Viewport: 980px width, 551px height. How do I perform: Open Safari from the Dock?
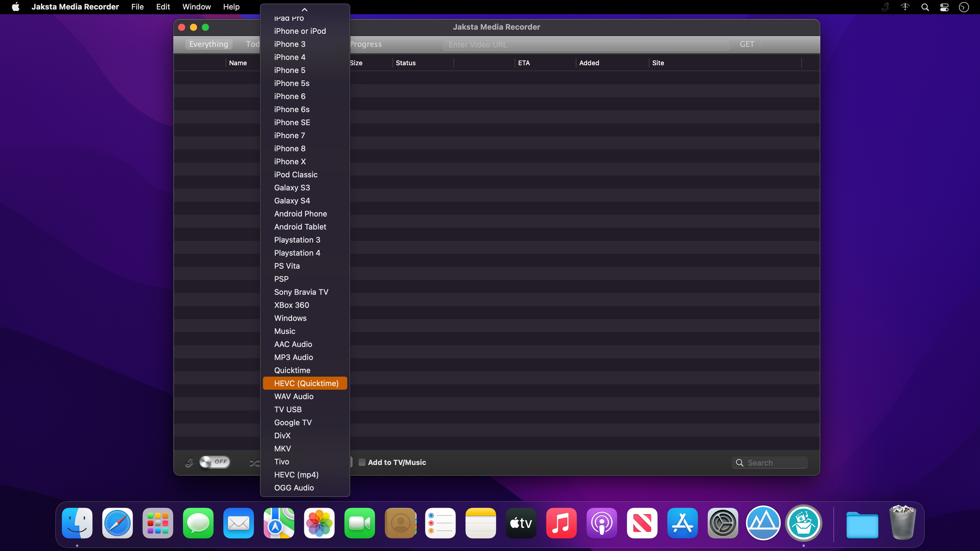point(117,523)
